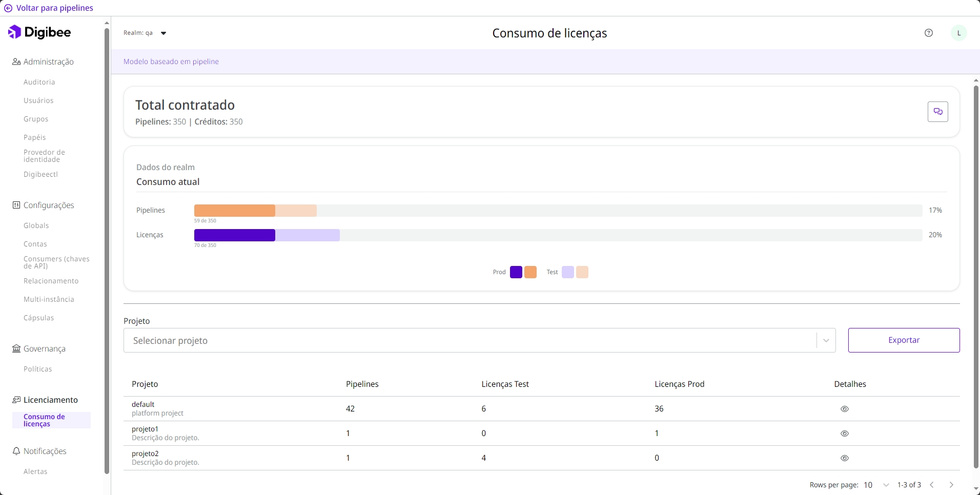
Task: Click the back arrow icon beside Voltar para pipelines
Action: pyautogui.click(x=8, y=8)
